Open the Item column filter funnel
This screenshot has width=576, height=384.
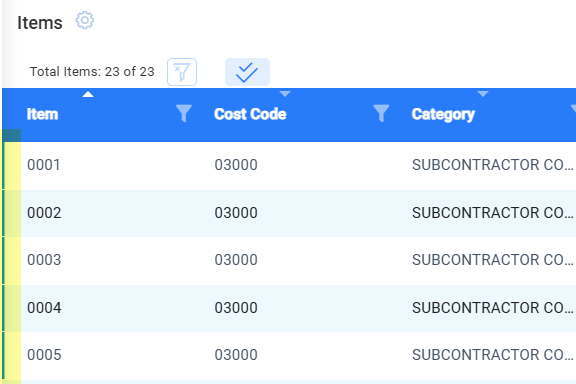184,113
